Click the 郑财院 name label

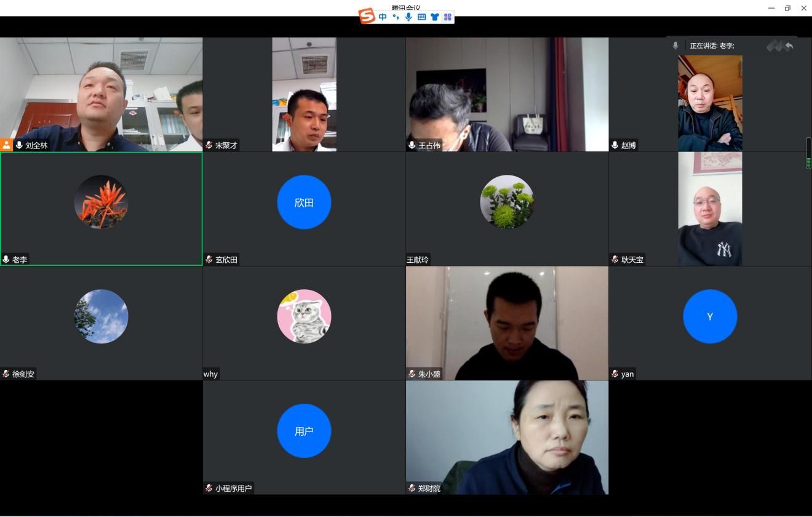pos(429,489)
